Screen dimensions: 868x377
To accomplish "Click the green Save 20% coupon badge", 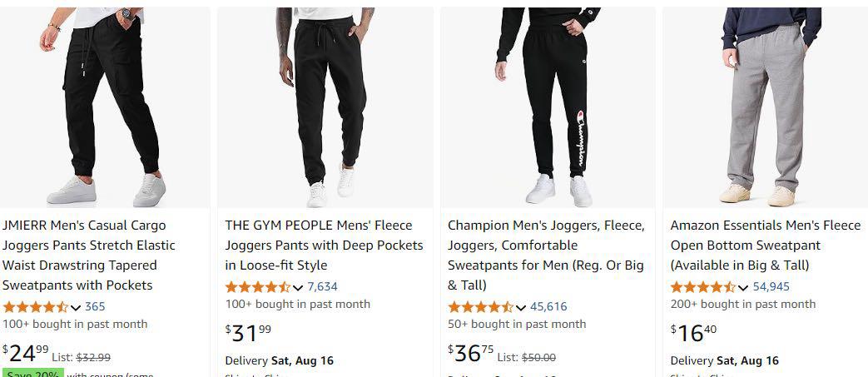I will click(x=32, y=373).
